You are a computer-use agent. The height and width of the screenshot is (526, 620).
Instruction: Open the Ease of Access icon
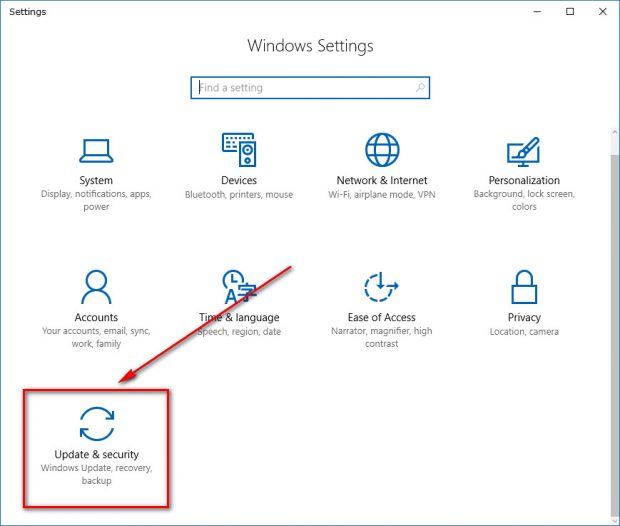point(381,287)
